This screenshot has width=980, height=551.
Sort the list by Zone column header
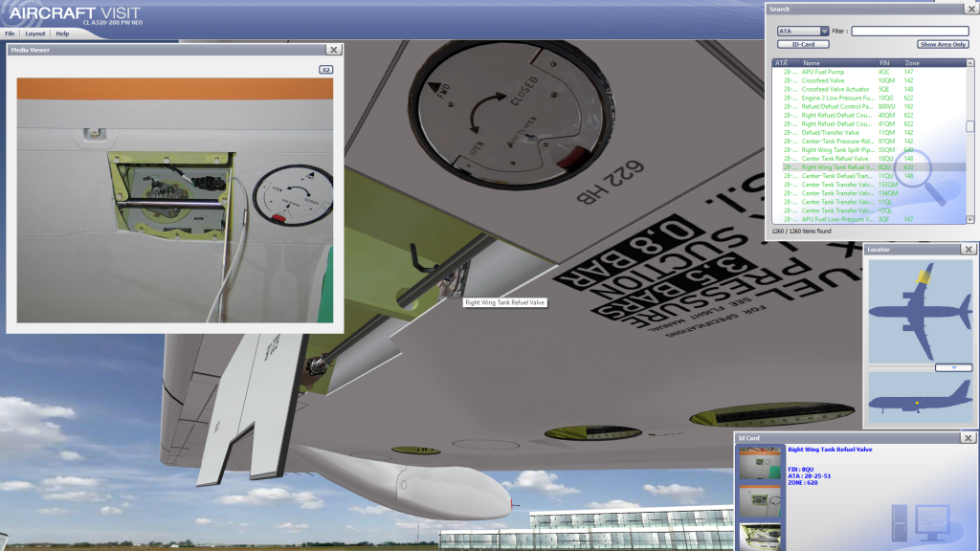coord(934,63)
